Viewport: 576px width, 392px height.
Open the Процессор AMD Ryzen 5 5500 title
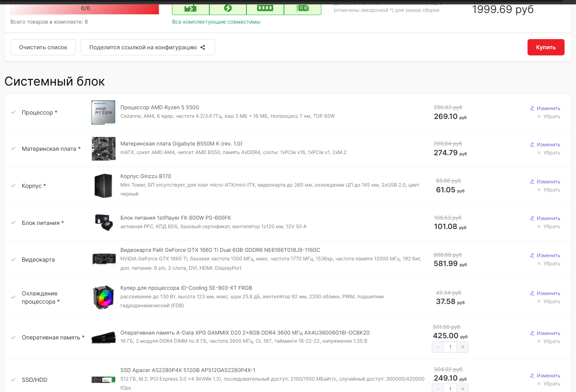point(160,108)
